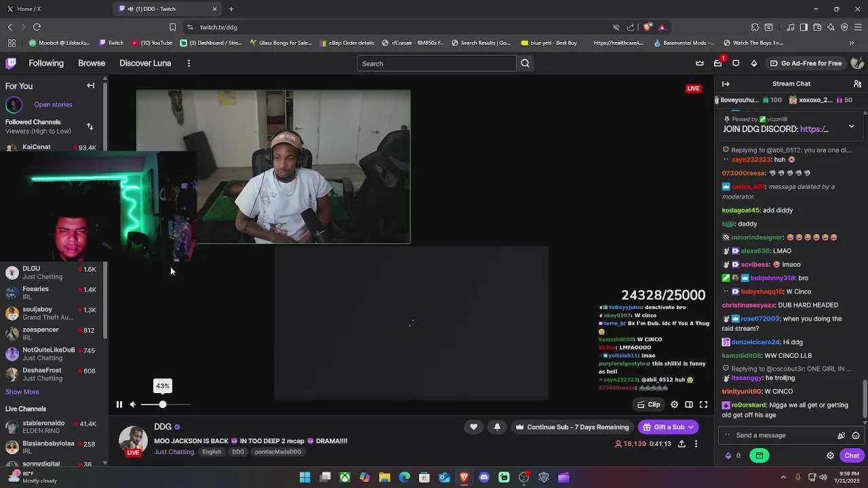
Task: Share the stream via share icon
Action: coord(682,444)
